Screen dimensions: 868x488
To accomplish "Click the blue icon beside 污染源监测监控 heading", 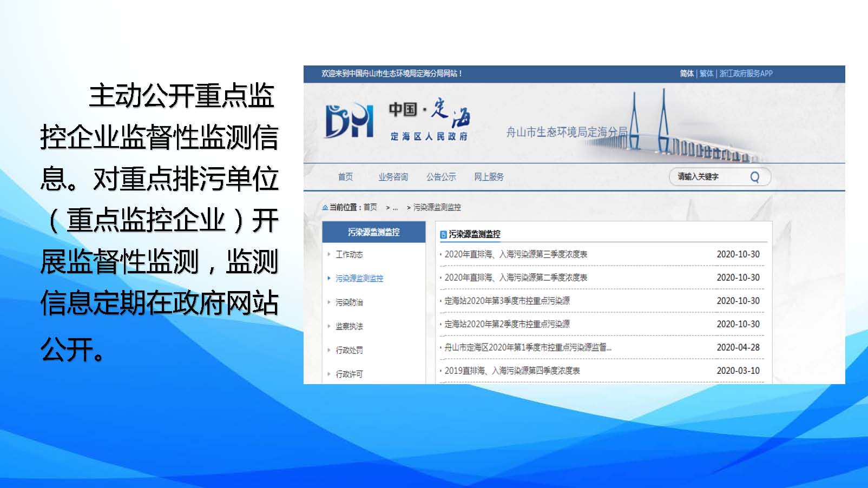I will (443, 234).
